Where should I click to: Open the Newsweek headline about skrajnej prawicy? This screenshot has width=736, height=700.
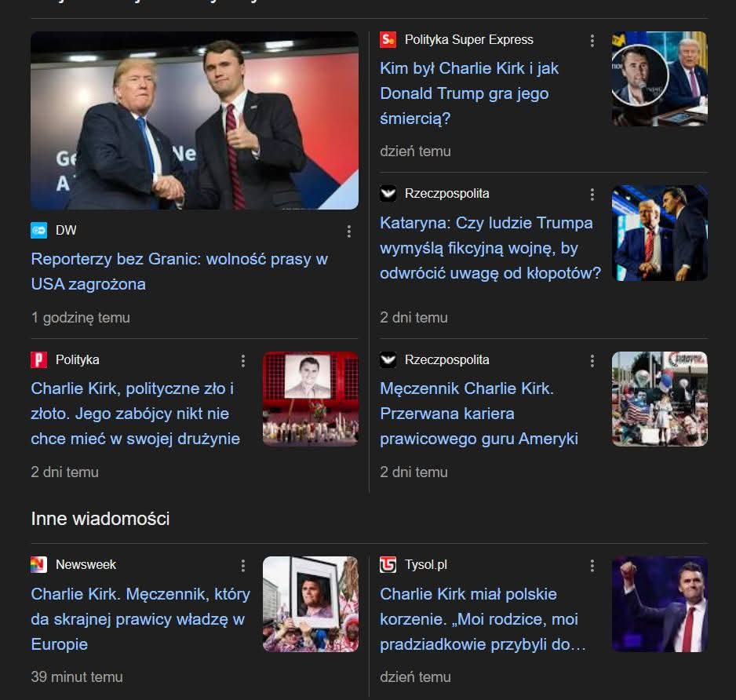[x=140, y=619]
